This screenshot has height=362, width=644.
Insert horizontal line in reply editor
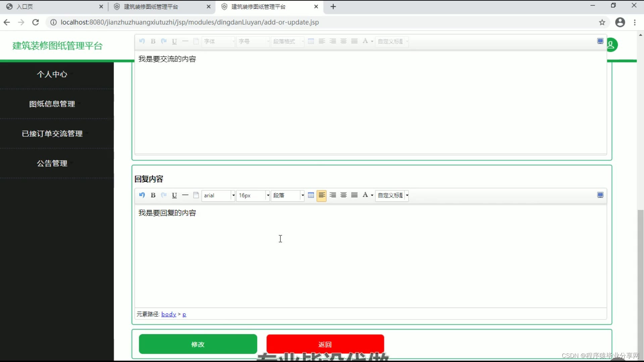point(185,195)
